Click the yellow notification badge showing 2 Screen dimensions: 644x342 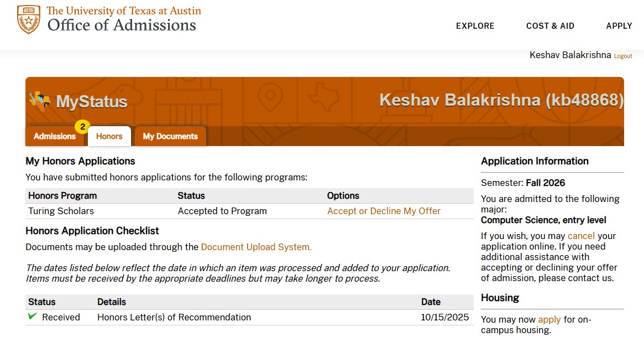tap(82, 127)
